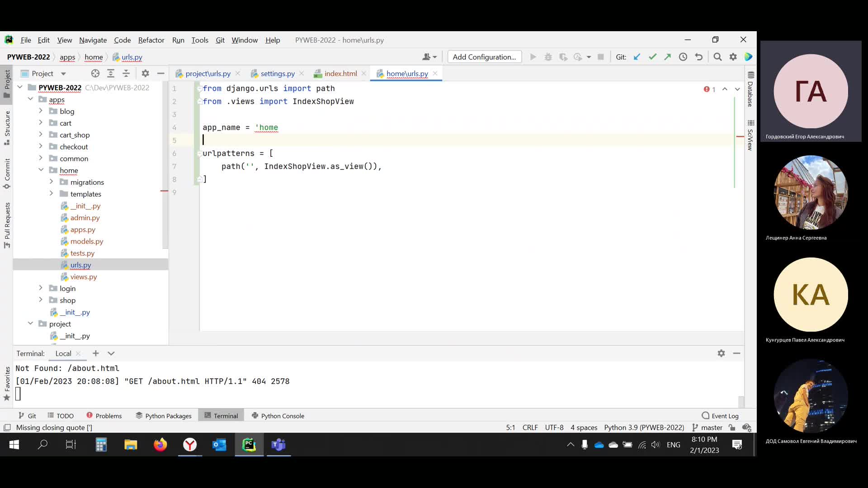Go to previous highlighted error arrow

(x=725, y=89)
